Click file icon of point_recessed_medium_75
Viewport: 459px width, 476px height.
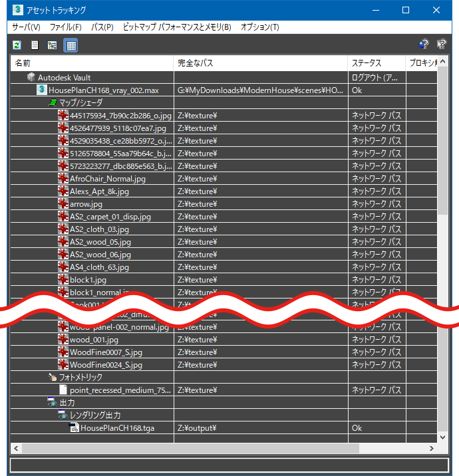coord(63,390)
